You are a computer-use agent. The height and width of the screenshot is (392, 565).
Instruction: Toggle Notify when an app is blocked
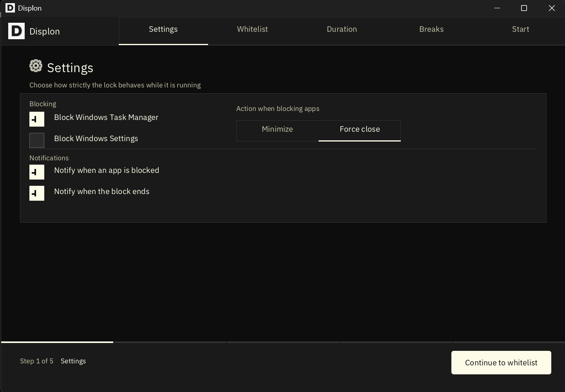click(x=37, y=172)
